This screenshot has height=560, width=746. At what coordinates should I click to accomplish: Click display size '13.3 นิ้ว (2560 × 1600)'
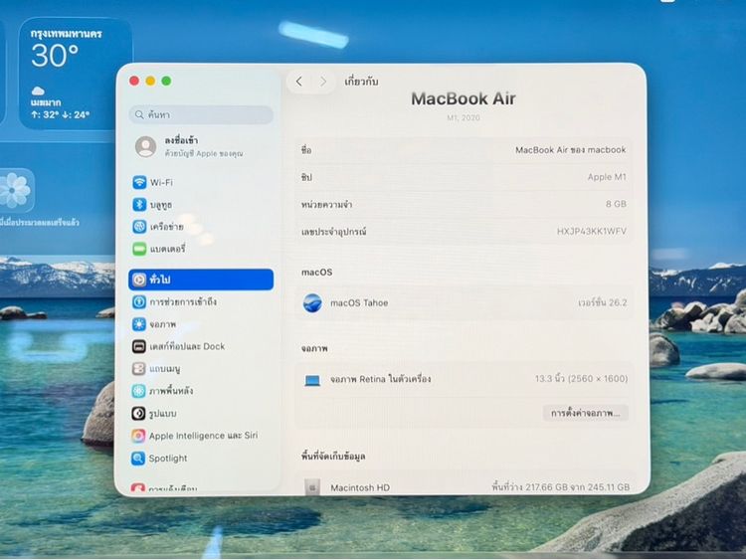(581, 379)
